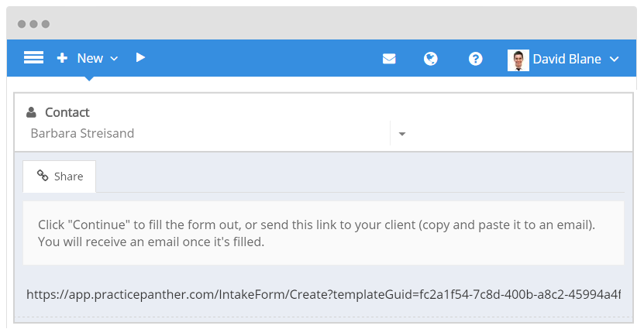Expand the Contact dropdown arrow
The width and height of the screenshot is (644, 329).
[402, 134]
